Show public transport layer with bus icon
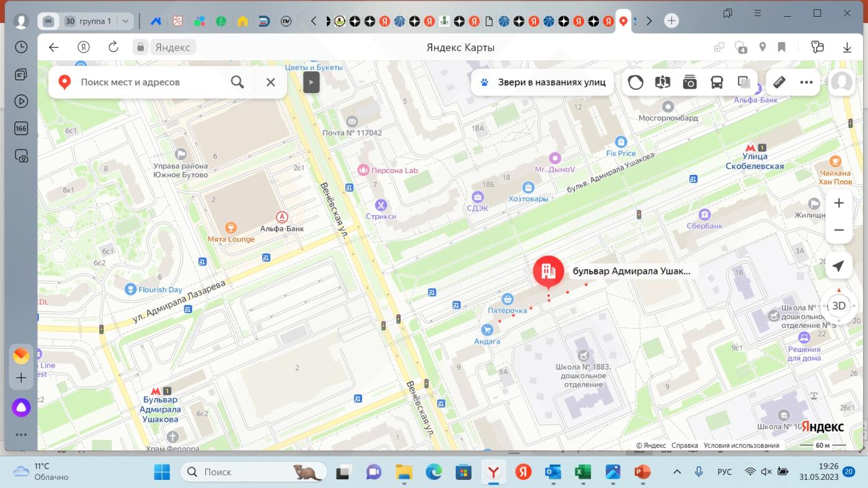 click(x=717, y=82)
